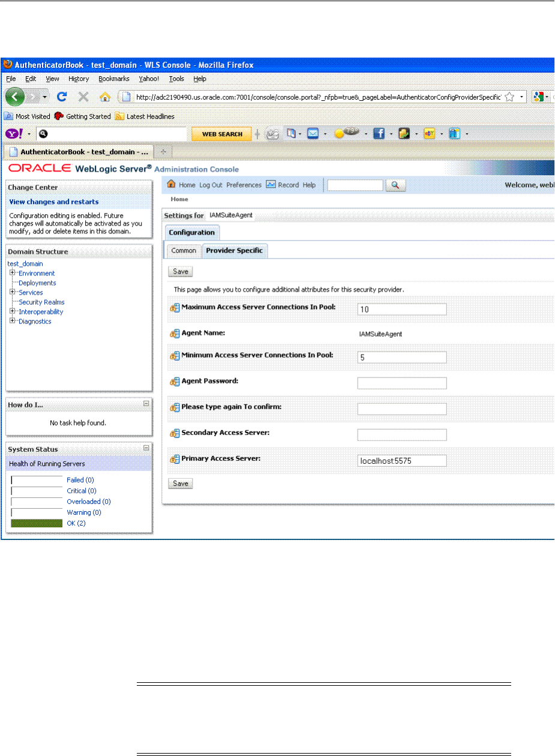Image resolution: width=555 pixels, height=756 pixels.
Task: Select the Configuration tab
Action: (x=191, y=232)
